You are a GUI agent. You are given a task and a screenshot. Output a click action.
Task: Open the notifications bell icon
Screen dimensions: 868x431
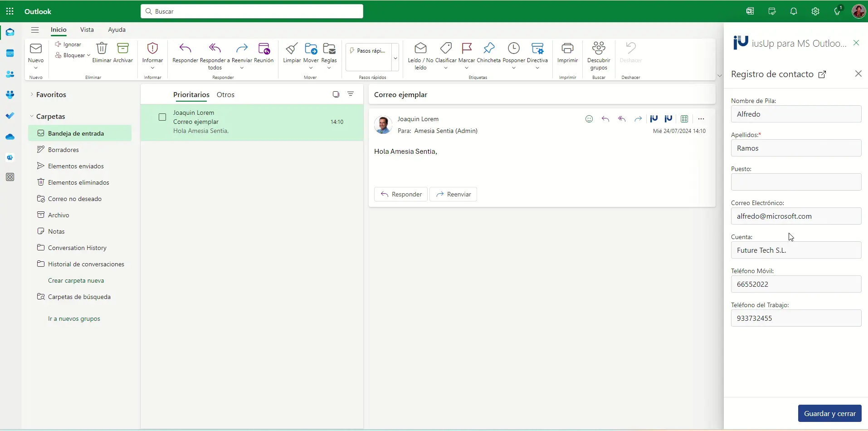pyautogui.click(x=794, y=11)
